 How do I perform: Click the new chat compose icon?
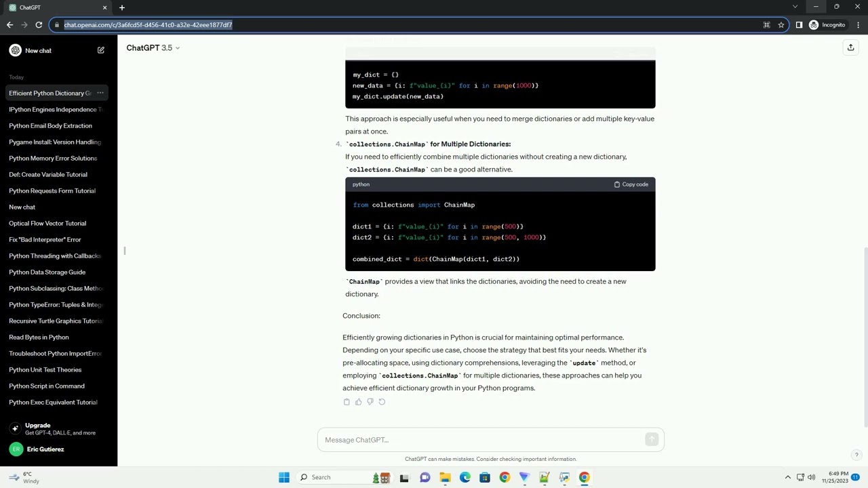(x=100, y=50)
